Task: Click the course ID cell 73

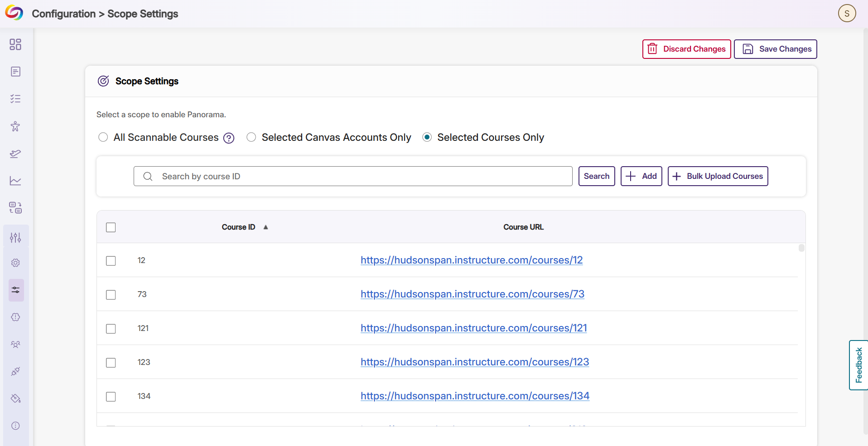Action: point(142,294)
